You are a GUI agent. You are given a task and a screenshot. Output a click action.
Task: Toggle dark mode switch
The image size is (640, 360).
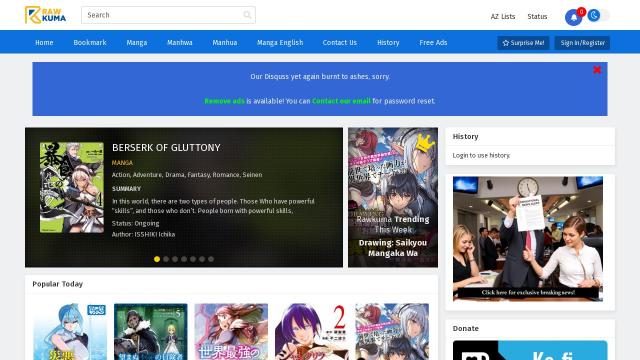coord(598,16)
